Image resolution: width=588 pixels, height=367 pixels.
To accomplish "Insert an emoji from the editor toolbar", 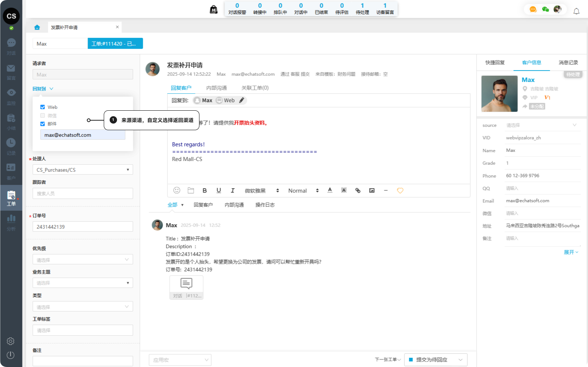I will tap(177, 190).
